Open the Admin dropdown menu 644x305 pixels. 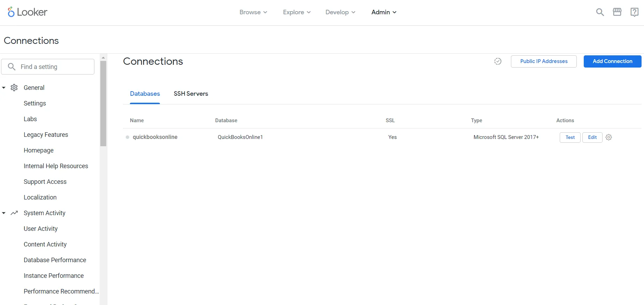[x=384, y=12]
